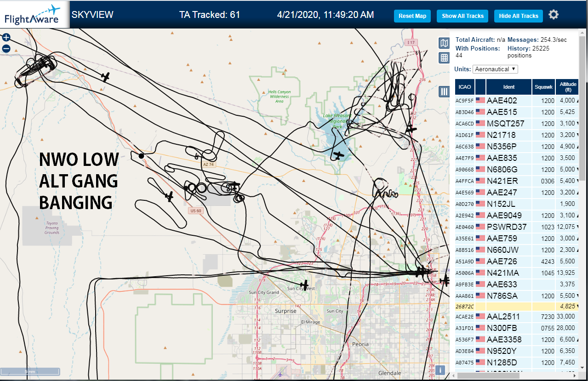Select aircraft AAE515 in the list
Viewport: 588px width, 381px height.
517,112
